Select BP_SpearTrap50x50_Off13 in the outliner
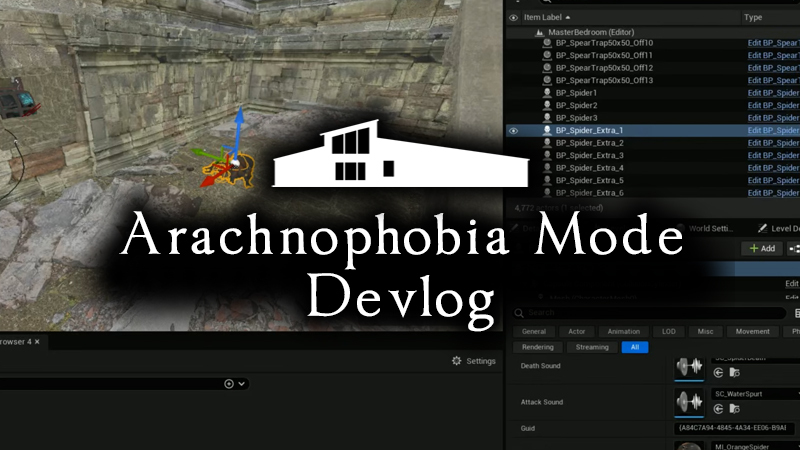 tap(604, 80)
